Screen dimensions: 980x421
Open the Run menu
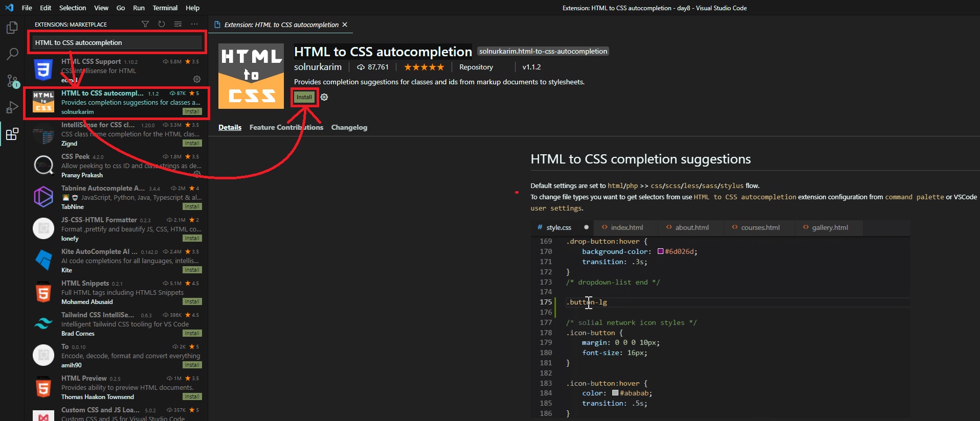tap(139, 8)
